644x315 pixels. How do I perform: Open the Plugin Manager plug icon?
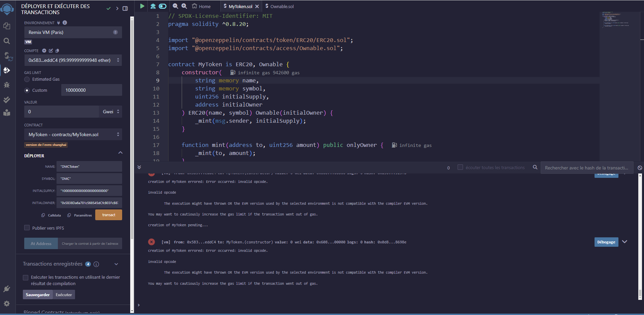7,289
